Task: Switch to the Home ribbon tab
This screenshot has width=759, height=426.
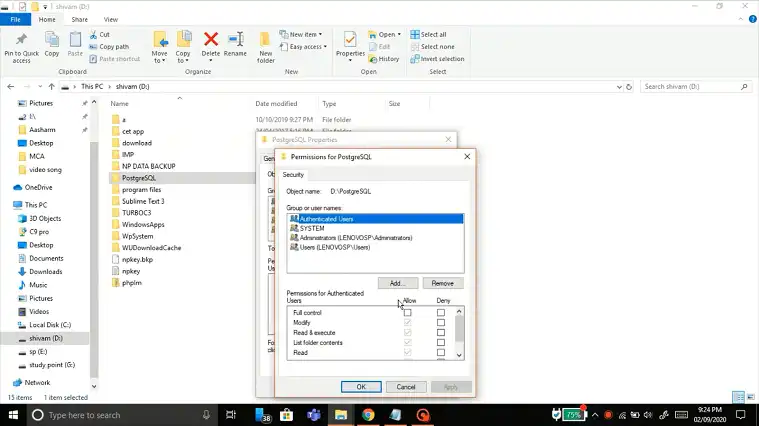Action: tap(47, 19)
